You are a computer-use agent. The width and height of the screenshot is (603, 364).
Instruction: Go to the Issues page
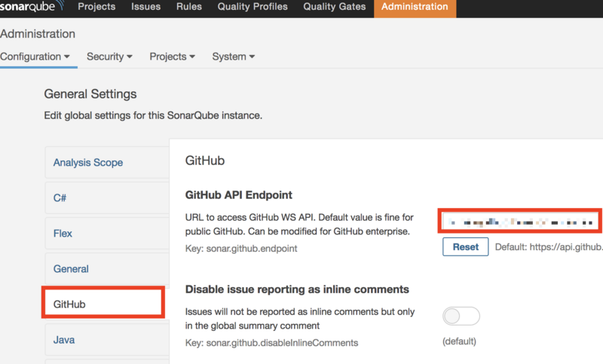coord(145,7)
